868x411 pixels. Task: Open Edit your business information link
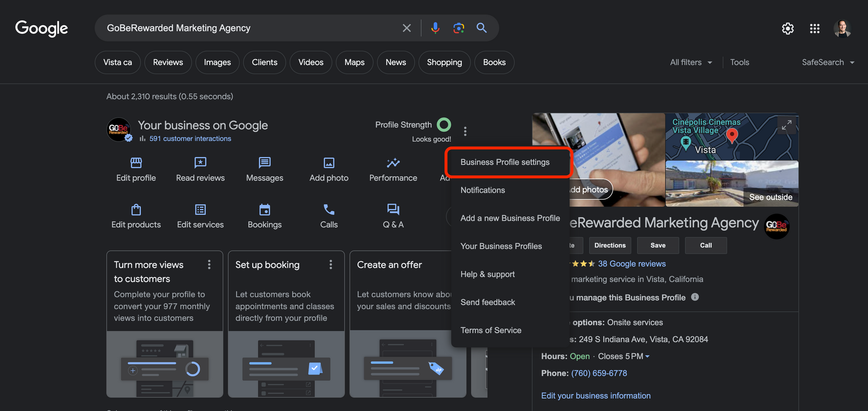(x=596, y=396)
